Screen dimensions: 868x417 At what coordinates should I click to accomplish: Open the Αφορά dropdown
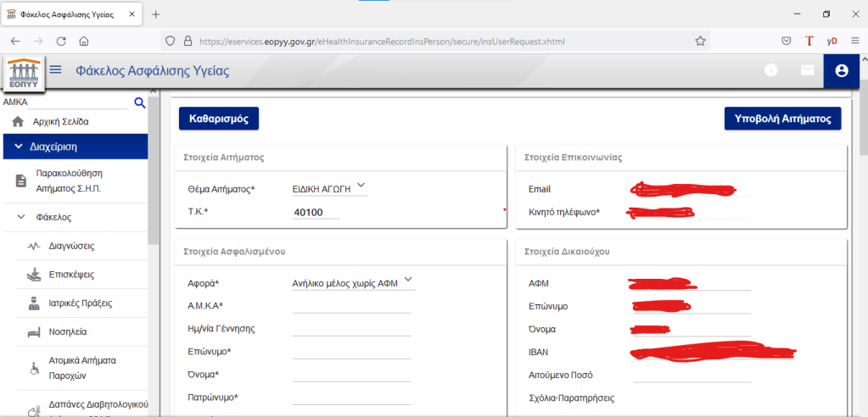408,280
